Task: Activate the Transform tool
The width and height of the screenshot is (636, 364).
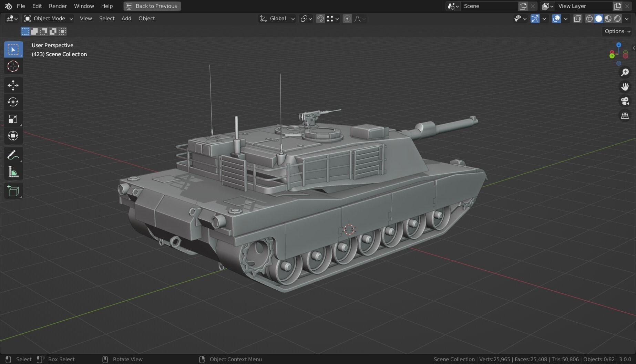Action: (x=13, y=136)
